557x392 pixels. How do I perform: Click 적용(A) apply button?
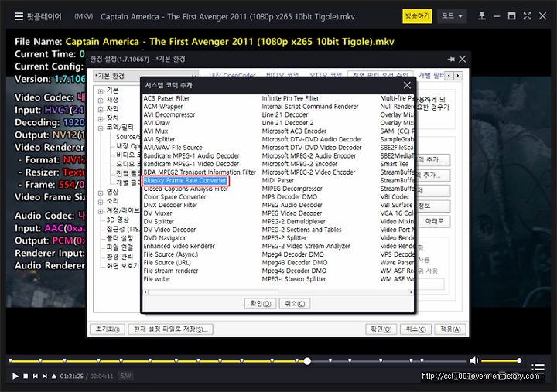tap(450, 329)
